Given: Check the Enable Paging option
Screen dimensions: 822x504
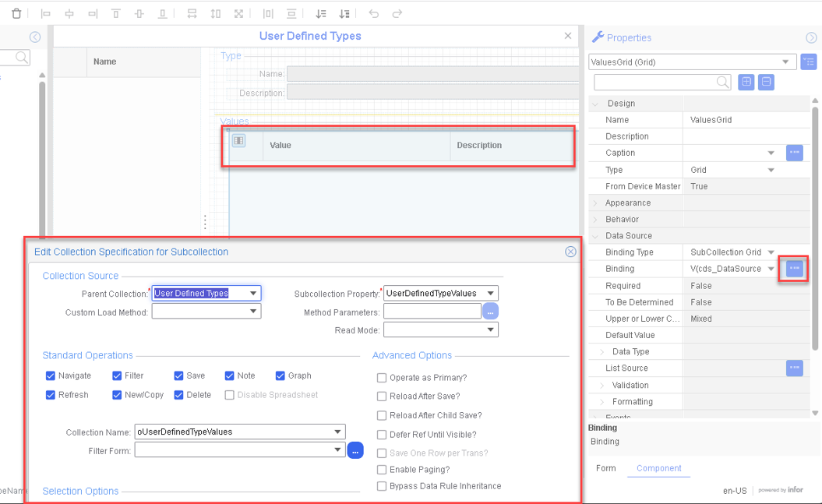Looking at the screenshot, I should click(x=382, y=470).
